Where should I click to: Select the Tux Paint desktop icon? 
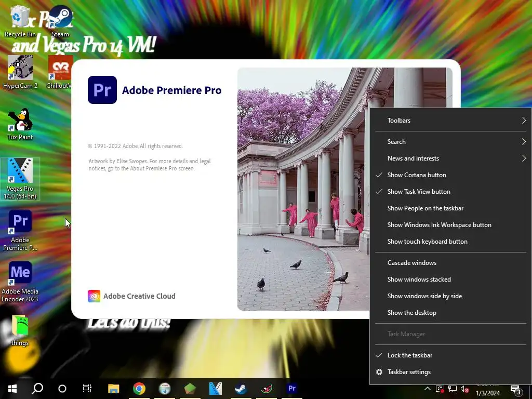tap(20, 124)
